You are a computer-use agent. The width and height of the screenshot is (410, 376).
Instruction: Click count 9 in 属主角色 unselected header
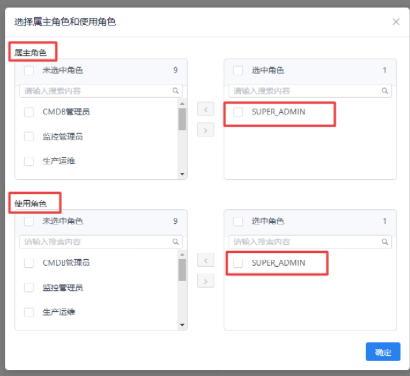click(175, 70)
